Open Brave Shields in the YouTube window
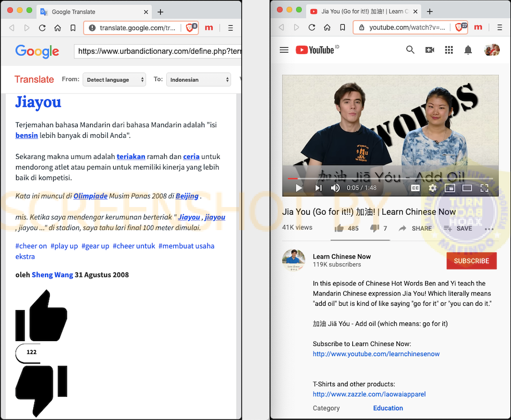This screenshot has width=511, height=420. (x=461, y=27)
